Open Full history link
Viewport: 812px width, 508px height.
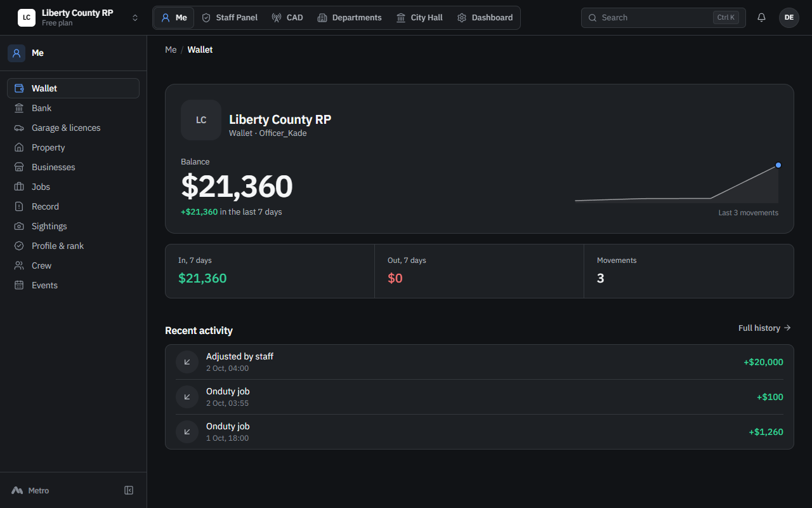[764, 328]
